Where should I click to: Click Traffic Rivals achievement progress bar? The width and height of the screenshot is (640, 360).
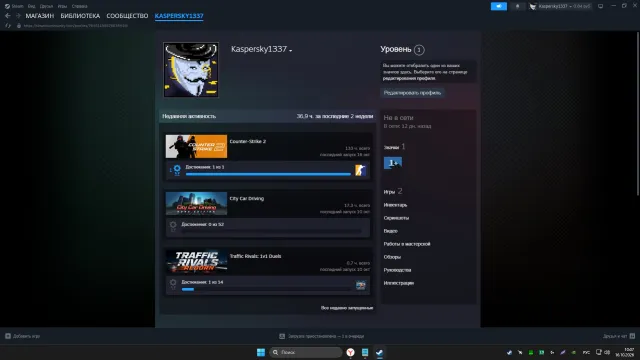pos(266,289)
